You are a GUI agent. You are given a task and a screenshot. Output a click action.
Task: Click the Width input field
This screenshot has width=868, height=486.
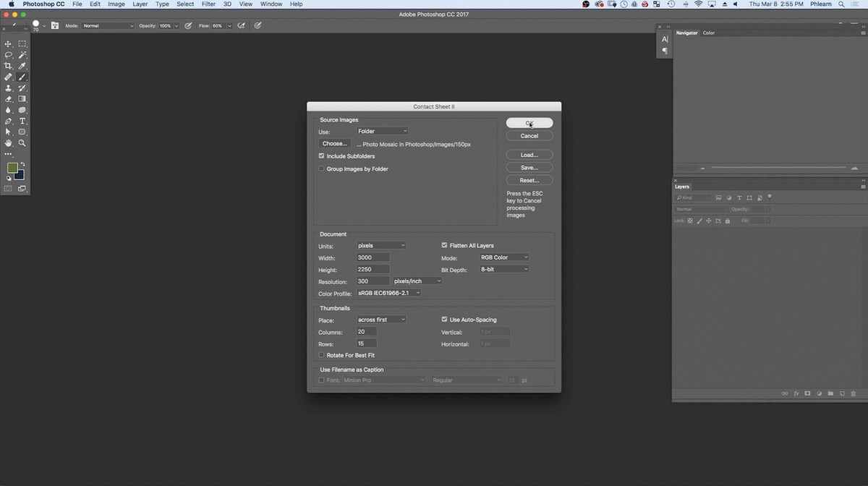[x=373, y=257]
